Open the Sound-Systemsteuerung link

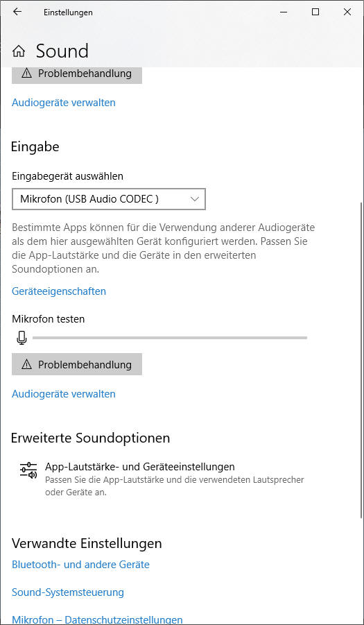point(68,592)
